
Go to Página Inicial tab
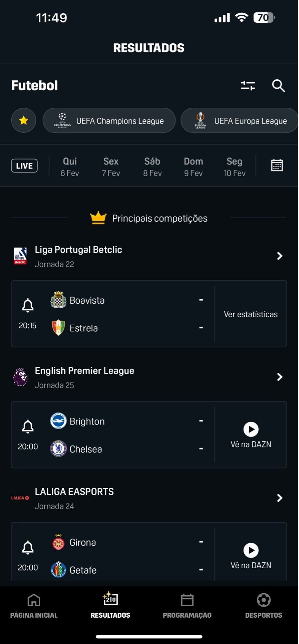tap(34, 606)
